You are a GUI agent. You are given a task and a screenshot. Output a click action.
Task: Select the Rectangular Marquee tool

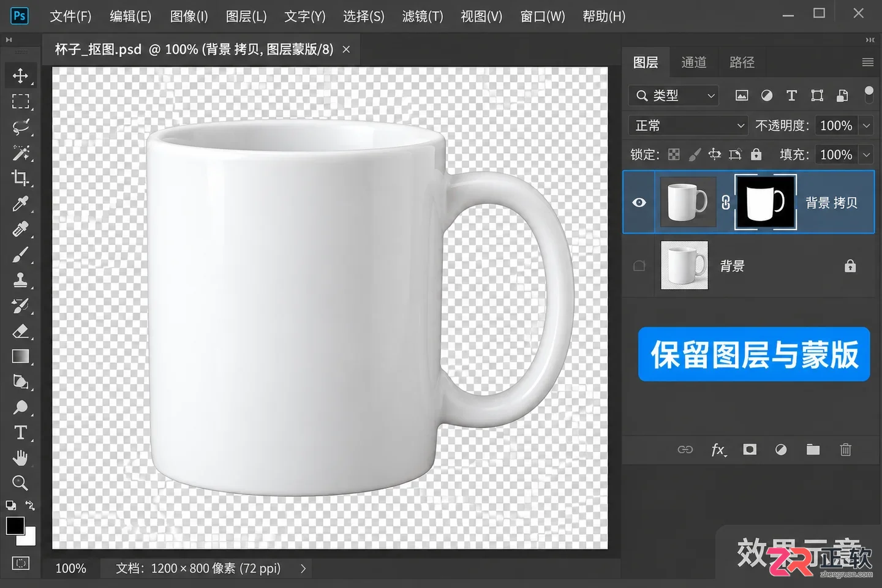pos(20,101)
